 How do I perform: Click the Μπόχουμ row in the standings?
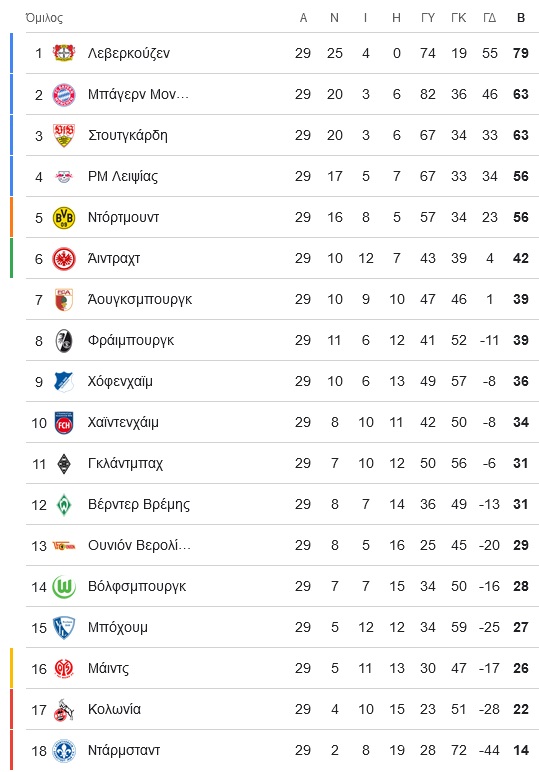click(282, 627)
